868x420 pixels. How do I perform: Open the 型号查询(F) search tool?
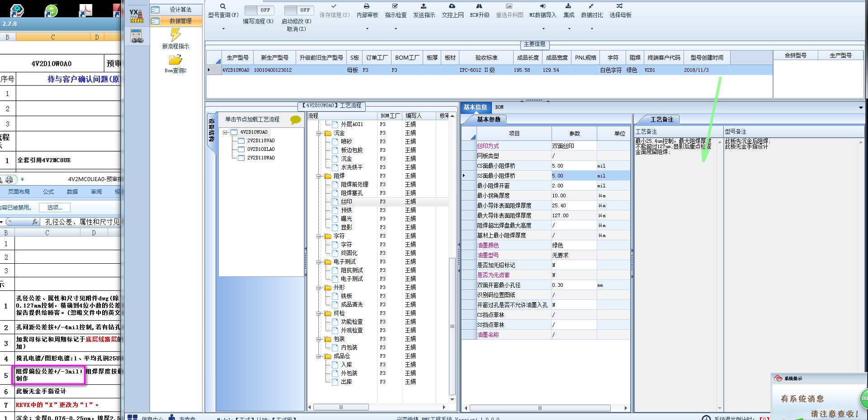(x=223, y=6)
